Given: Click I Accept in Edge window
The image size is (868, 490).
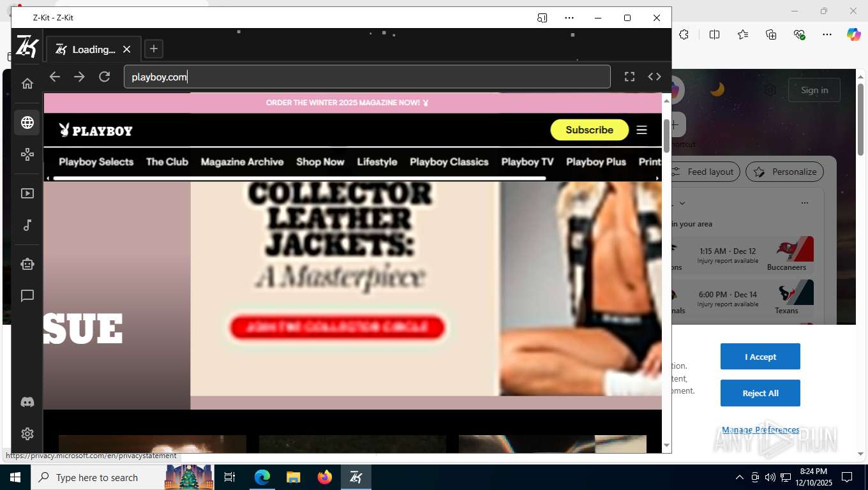Looking at the screenshot, I should click(760, 357).
